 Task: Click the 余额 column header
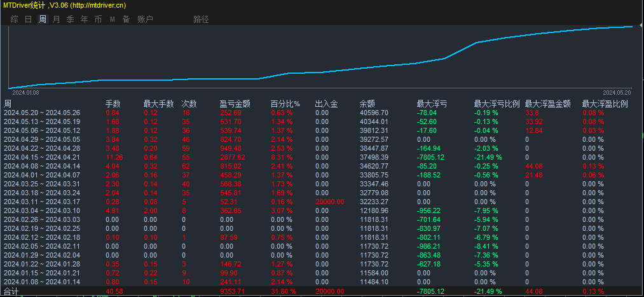(x=367, y=104)
